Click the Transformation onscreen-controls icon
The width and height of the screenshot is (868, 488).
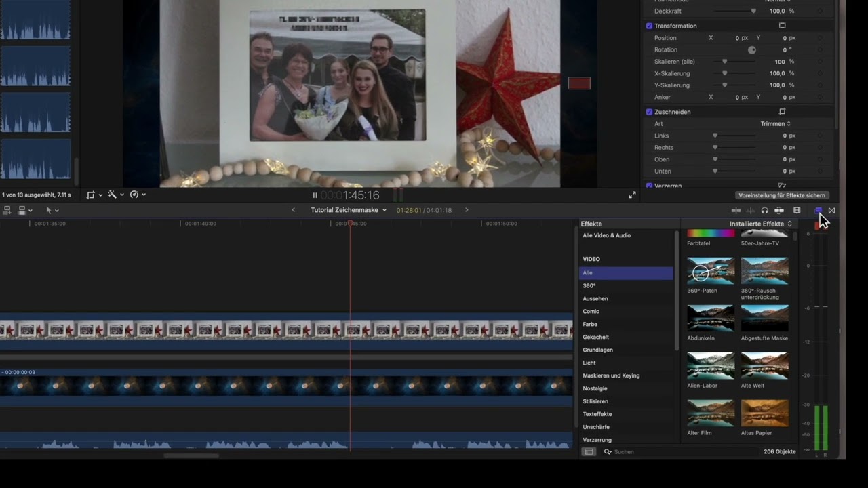pos(782,26)
